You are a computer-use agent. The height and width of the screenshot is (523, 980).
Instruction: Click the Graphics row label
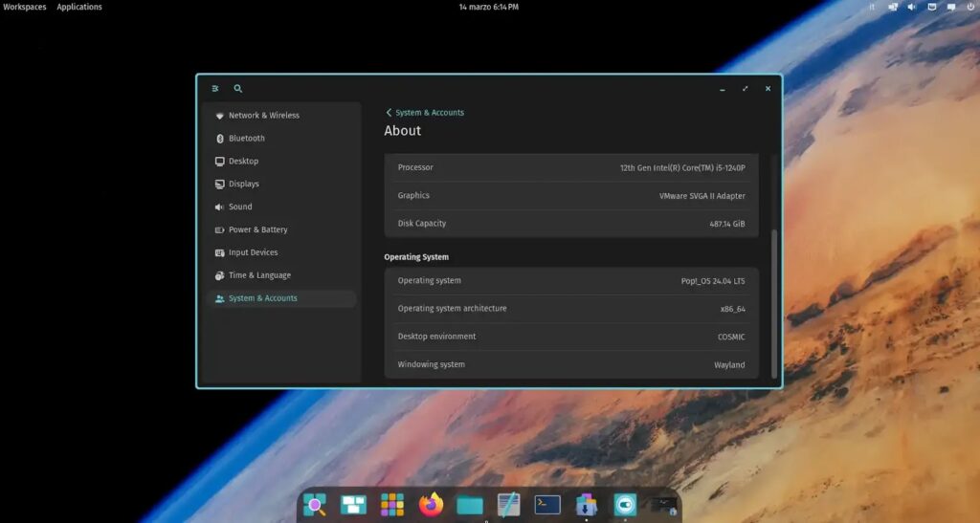[x=413, y=195]
